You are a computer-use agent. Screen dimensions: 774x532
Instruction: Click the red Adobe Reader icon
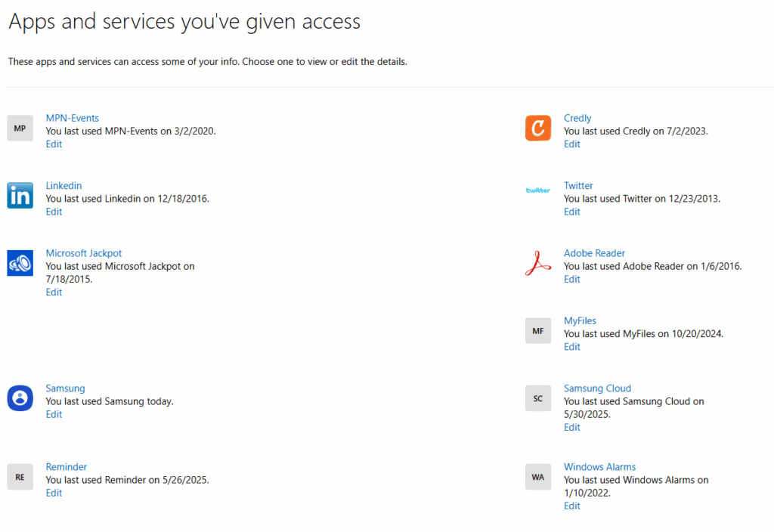pyautogui.click(x=538, y=263)
